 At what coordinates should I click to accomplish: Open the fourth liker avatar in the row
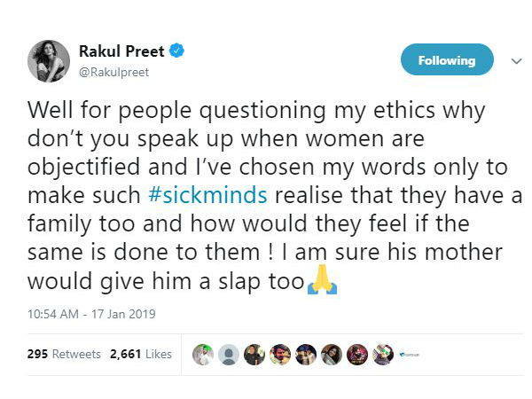coord(279,354)
